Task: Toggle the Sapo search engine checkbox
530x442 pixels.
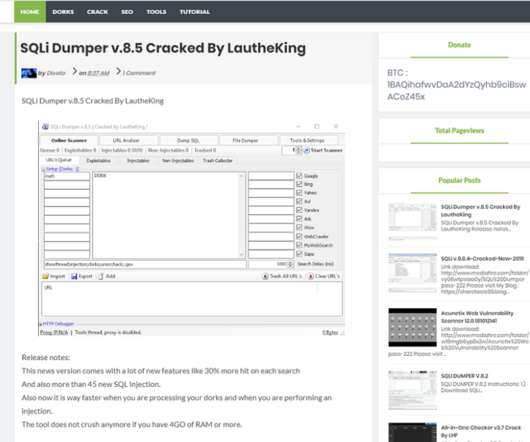Action: (299, 253)
